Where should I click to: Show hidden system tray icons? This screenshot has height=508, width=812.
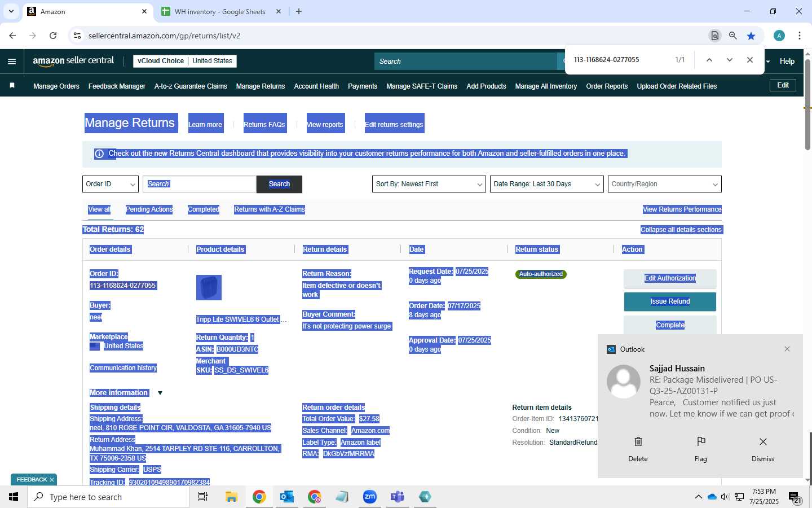(x=699, y=497)
